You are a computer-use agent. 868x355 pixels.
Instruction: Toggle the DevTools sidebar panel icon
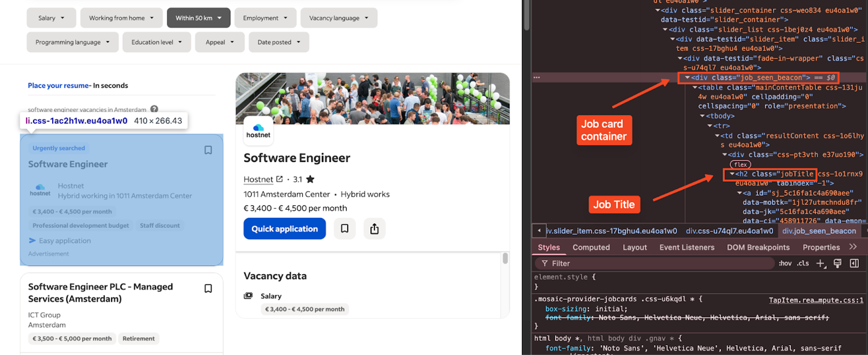click(x=854, y=263)
